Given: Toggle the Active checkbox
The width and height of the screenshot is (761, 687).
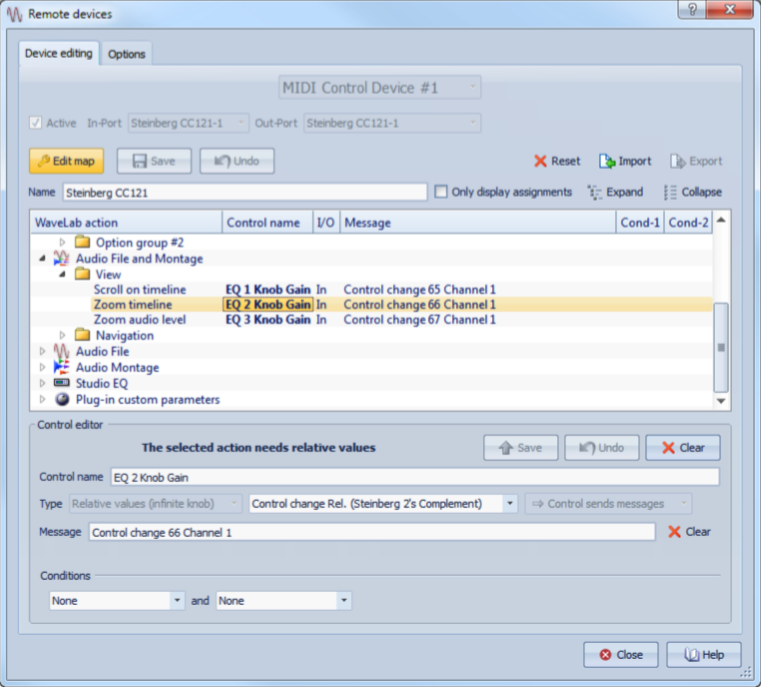Looking at the screenshot, I should coord(35,123).
